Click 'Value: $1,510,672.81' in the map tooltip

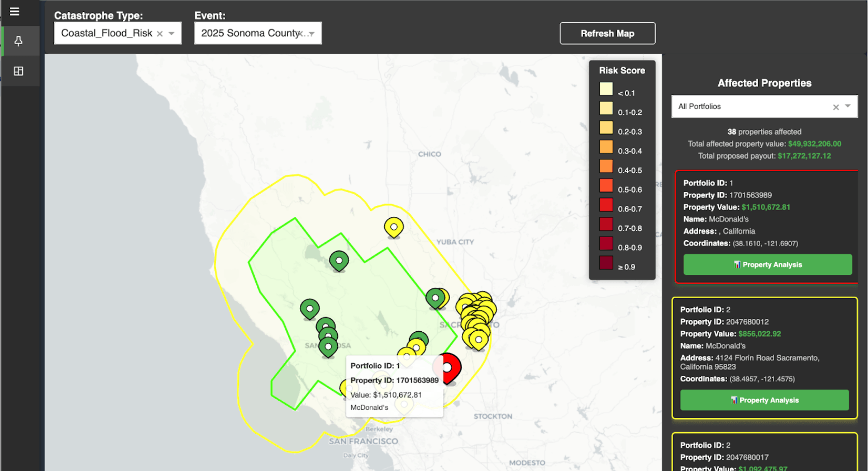pyautogui.click(x=386, y=395)
